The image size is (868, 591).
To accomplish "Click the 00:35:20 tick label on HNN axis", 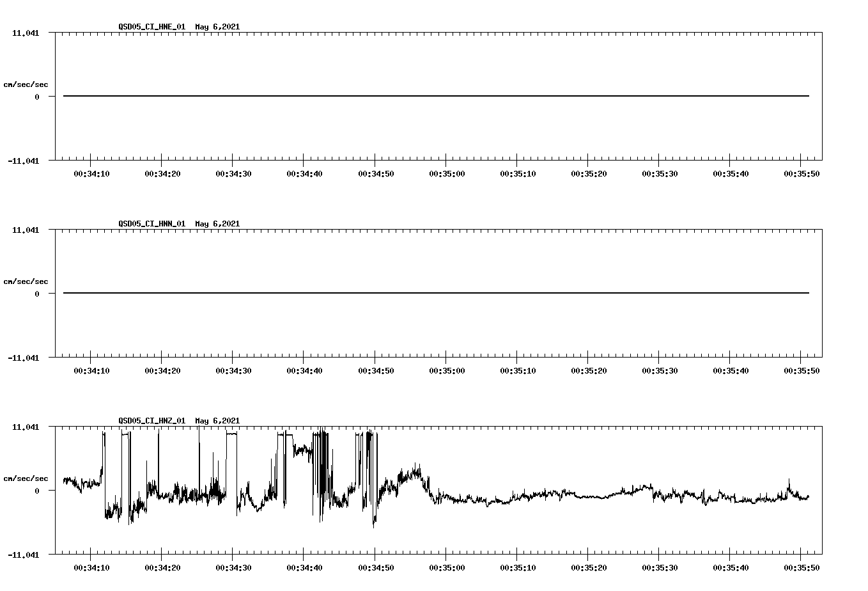I will [x=590, y=369].
